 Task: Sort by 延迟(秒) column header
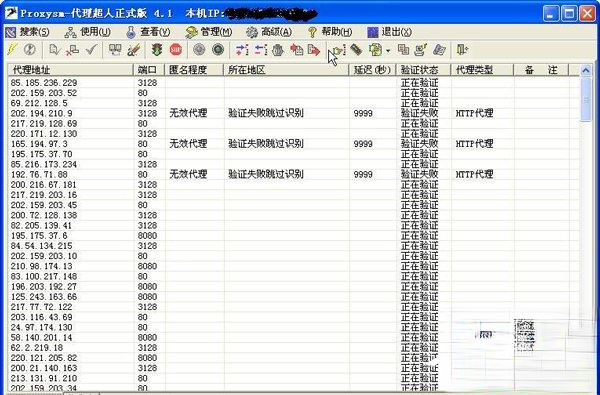(372, 70)
